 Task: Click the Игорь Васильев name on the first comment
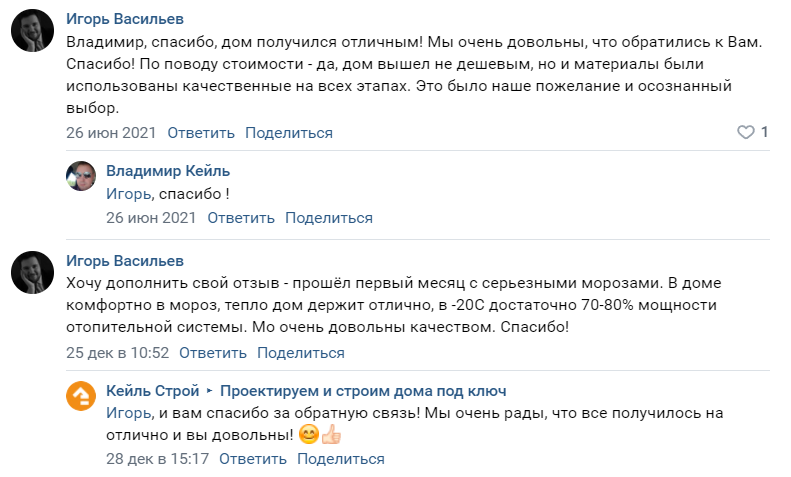tap(125, 19)
